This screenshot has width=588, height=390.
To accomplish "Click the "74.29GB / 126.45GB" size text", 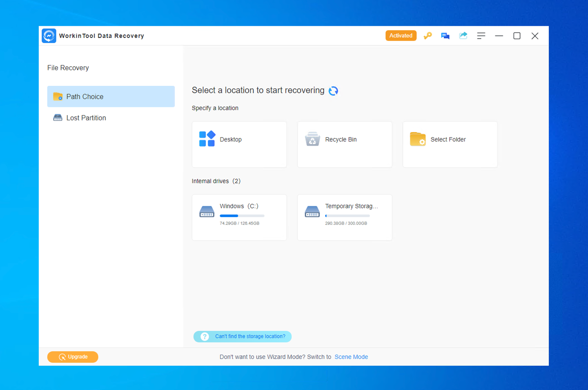I will point(240,223).
